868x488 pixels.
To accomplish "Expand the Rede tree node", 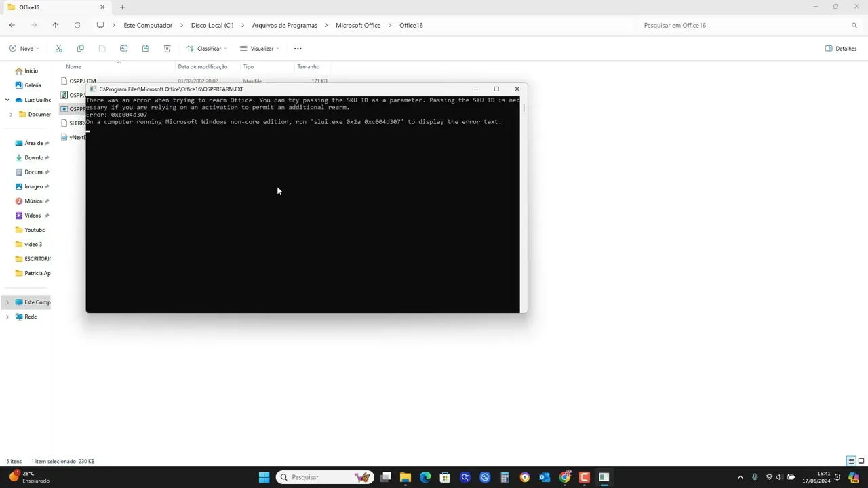I will [7, 317].
